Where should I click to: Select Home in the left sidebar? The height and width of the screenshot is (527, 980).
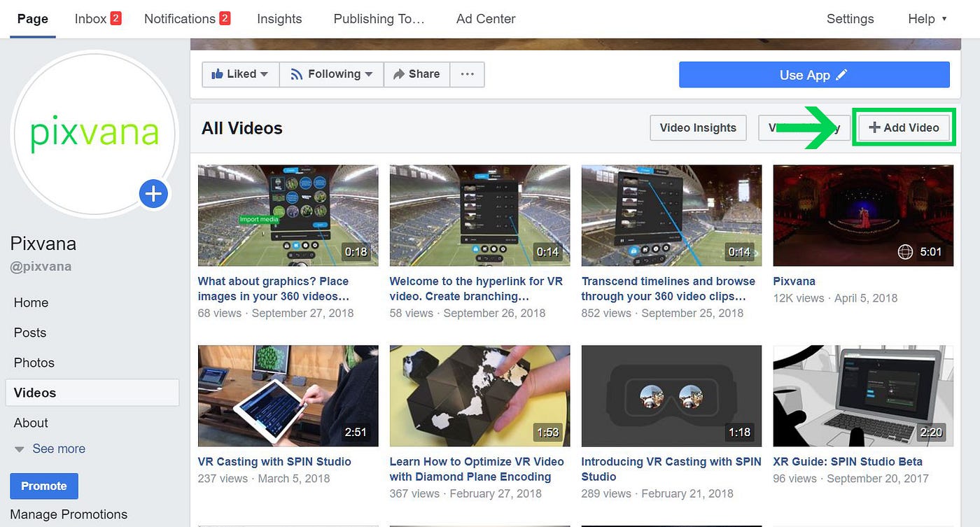pos(31,302)
